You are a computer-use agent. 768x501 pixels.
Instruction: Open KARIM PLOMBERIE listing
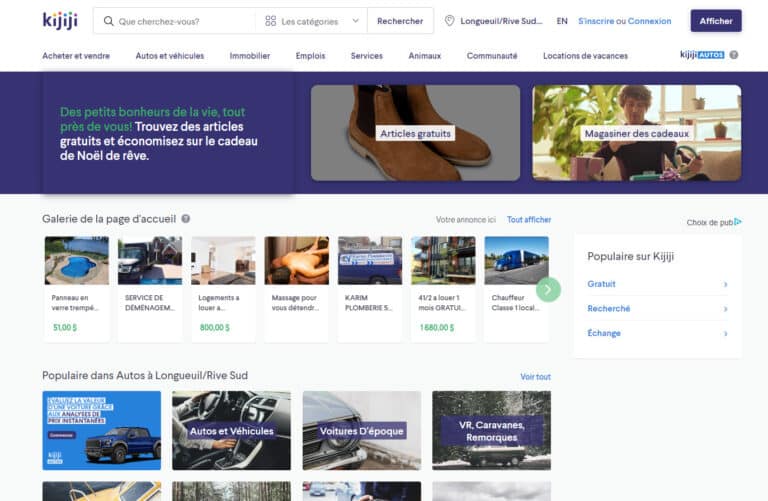[370, 289]
